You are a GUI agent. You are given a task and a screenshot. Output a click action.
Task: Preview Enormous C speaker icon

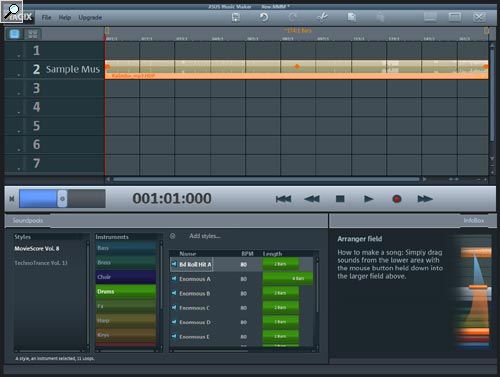[x=174, y=307]
